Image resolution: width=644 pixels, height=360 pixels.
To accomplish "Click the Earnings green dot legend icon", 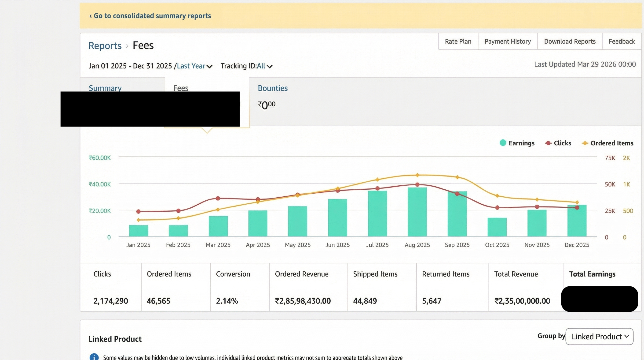I will click(x=503, y=143).
